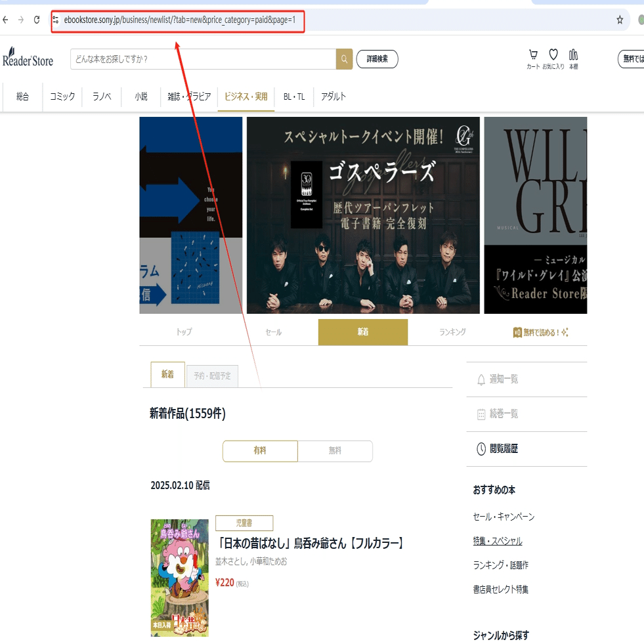The width and height of the screenshot is (644, 644).
Task: Toggle the 有料 price filter
Action: [260, 451]
